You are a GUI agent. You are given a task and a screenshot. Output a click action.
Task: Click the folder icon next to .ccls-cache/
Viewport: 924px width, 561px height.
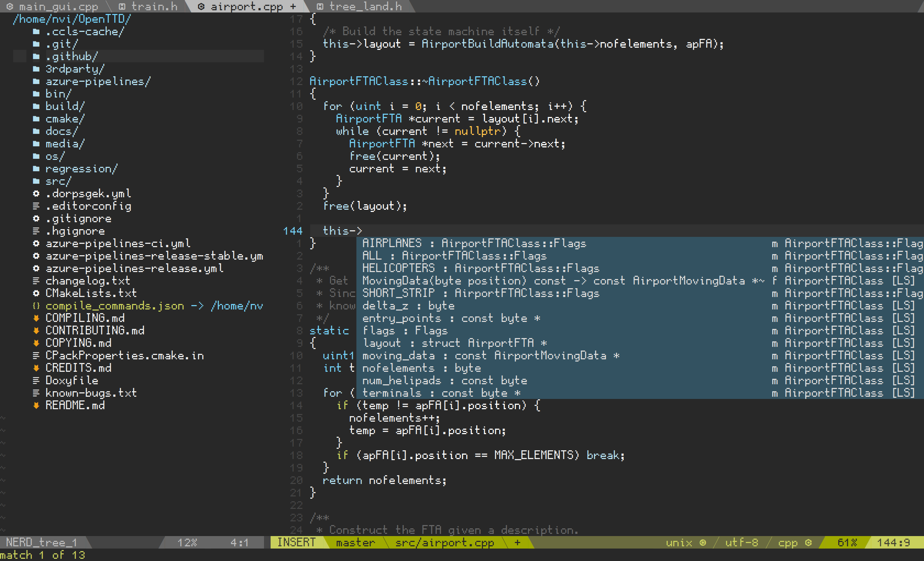pyautogui.click(x=36, y=32)
